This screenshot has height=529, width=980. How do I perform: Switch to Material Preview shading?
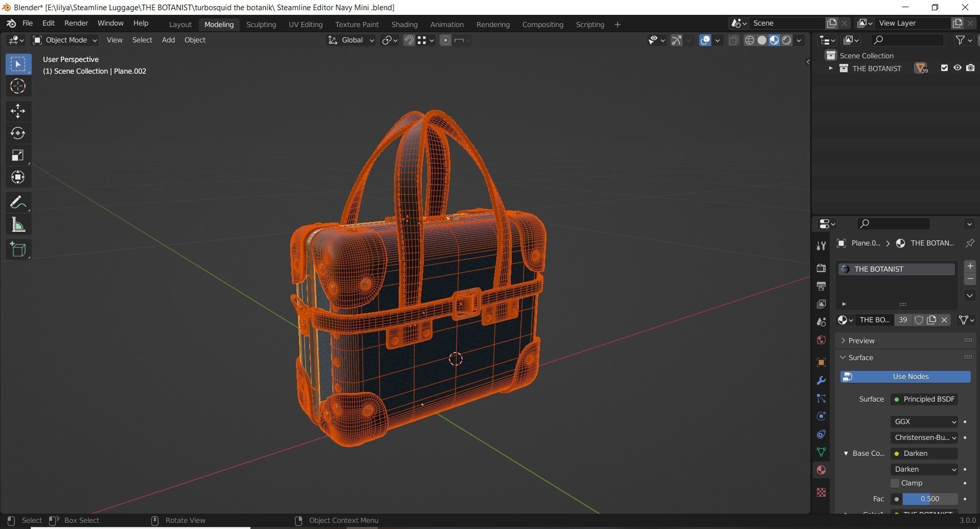click(x=774, y=40)
